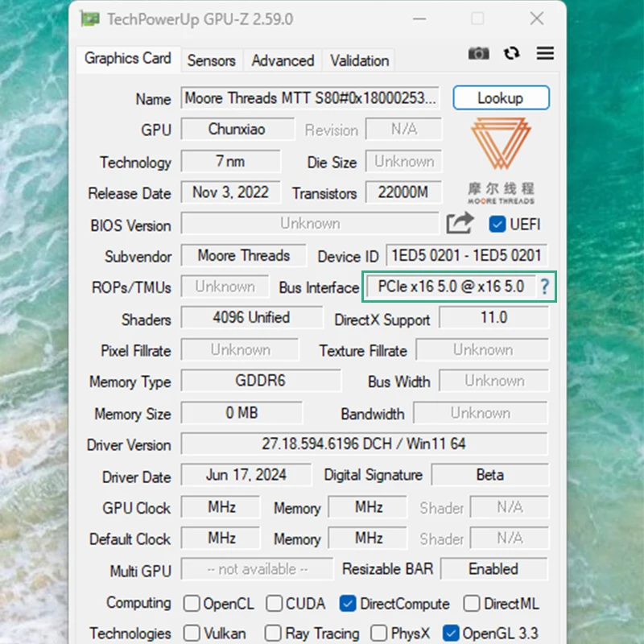
Task: Click the Memory Size field 0 MB
Action: tap(242, 412)
